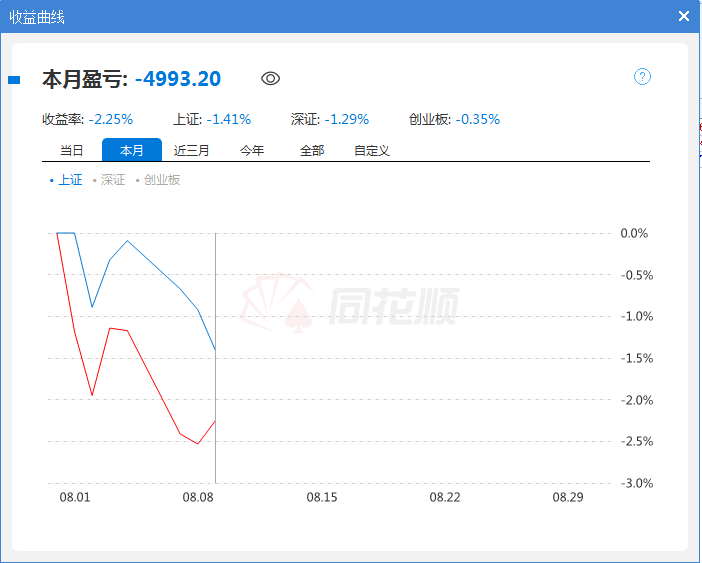
Task: Click the 创业板 -0.35% index figure
Action: pyautogui.click(x=478, y=119)
